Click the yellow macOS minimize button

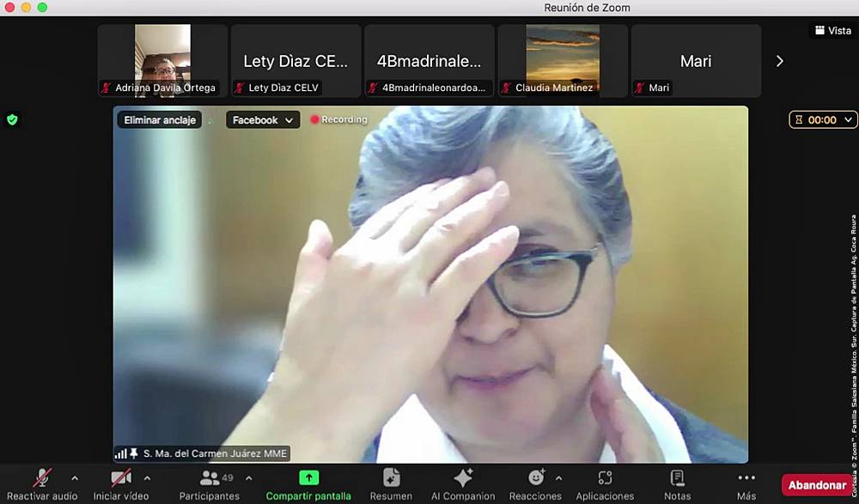pos(26,7)
